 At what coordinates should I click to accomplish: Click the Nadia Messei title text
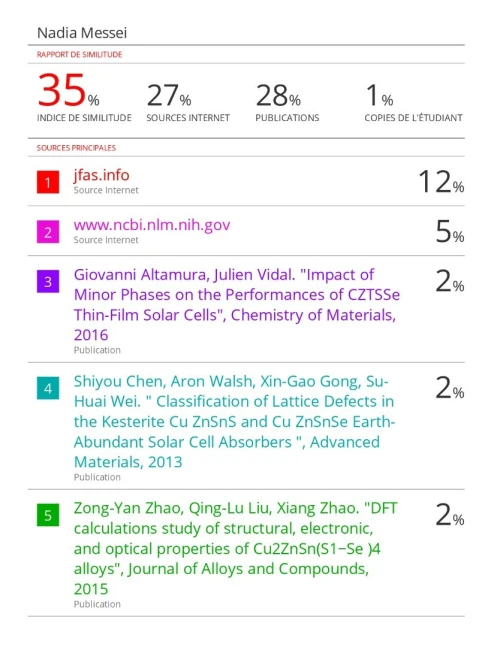coord(82,33)
